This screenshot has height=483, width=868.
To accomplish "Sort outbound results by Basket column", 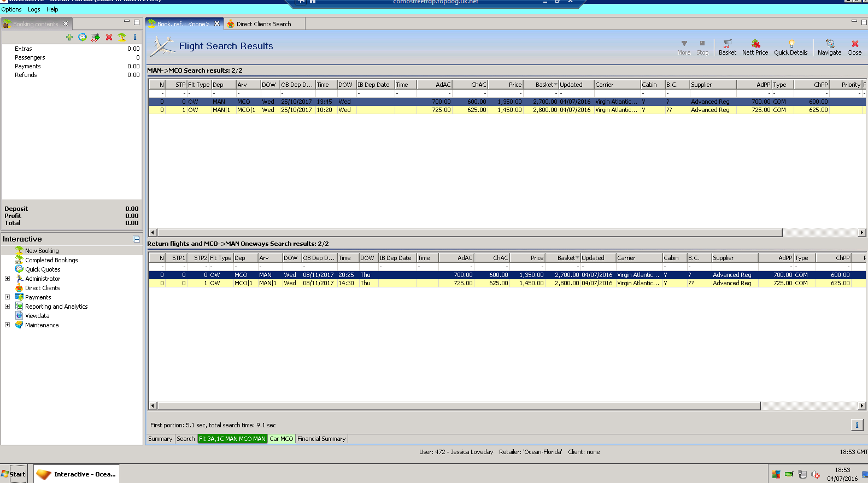I will point(541,85).
